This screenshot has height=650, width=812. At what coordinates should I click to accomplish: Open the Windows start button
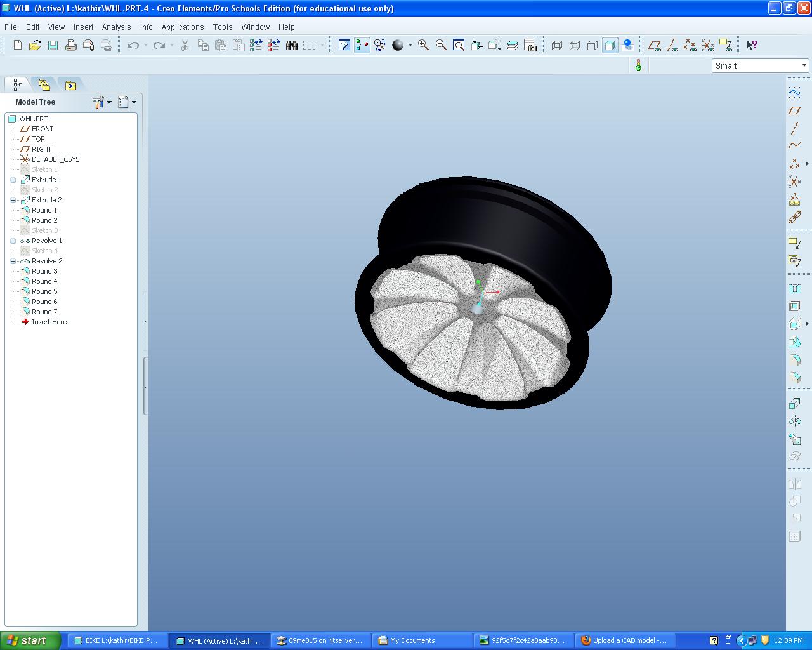30,640
